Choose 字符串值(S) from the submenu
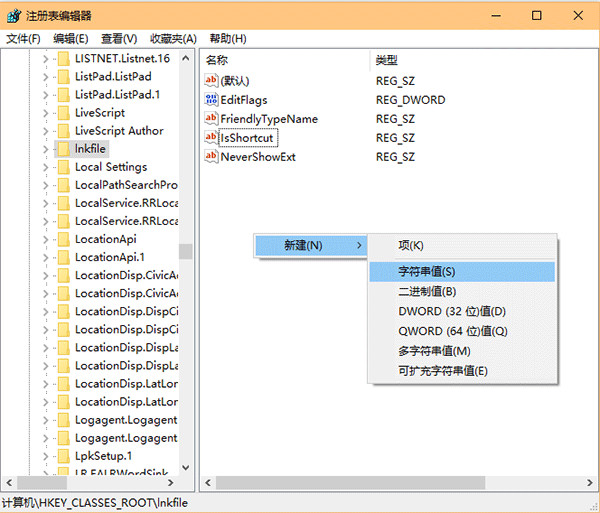The height and width of the screenshot is (513, 600). click(x=427, y=271)
